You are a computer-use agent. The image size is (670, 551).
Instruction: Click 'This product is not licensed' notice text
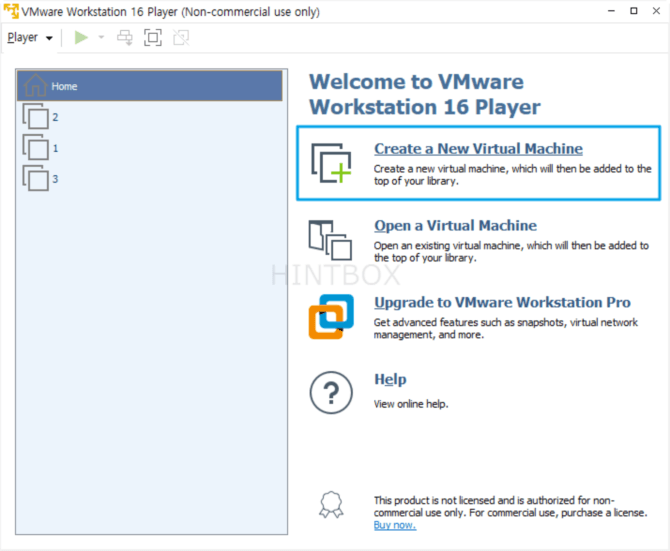(511, 507)
